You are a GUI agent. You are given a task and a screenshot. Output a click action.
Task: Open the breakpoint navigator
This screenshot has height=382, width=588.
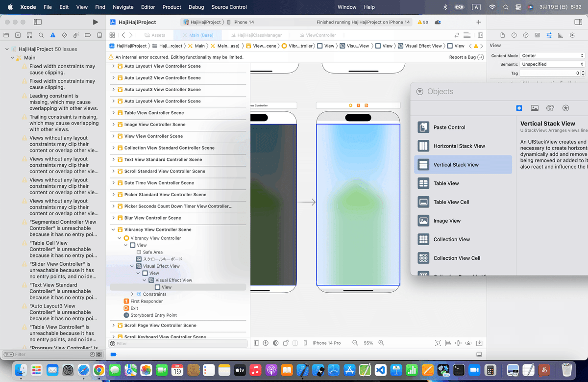(x=87, y=35)
